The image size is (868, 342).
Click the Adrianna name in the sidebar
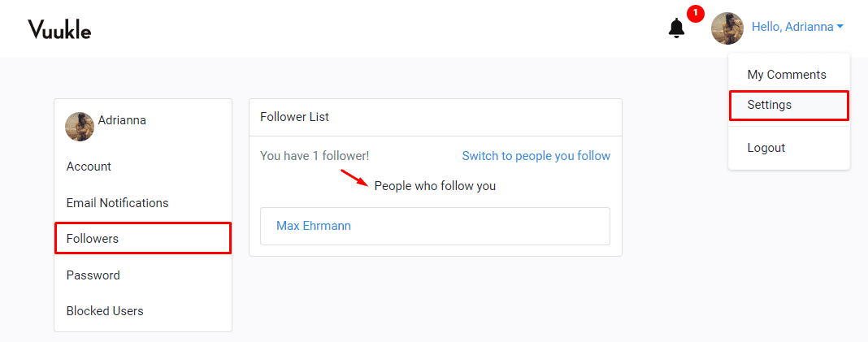(x=122, y=120)
